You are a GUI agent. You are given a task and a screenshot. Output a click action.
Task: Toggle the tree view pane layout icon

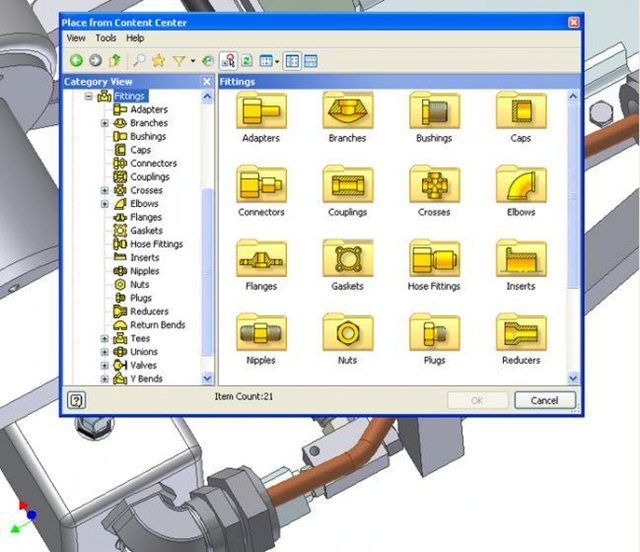click(x=292, y=61)
